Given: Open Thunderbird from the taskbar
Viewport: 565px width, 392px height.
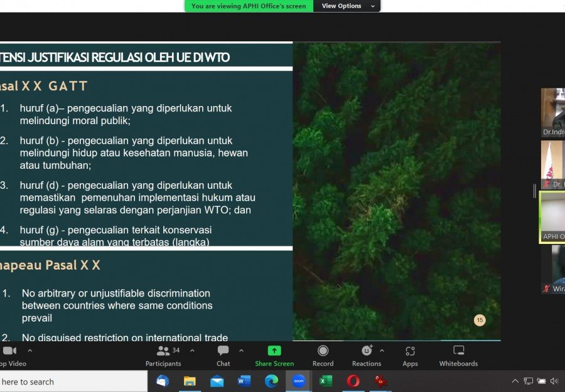Looking at the screenshot, I should [163, 381].
